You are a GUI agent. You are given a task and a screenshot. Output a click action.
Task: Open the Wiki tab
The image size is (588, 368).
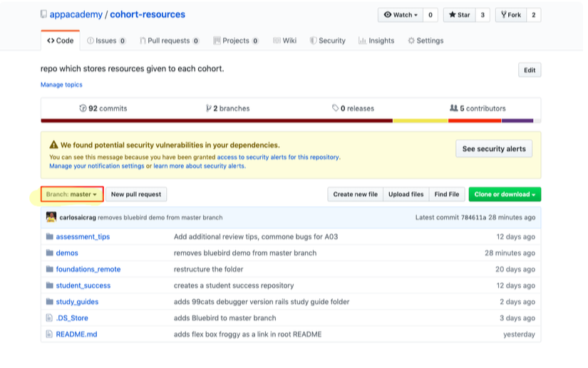(x=284, y=41)
